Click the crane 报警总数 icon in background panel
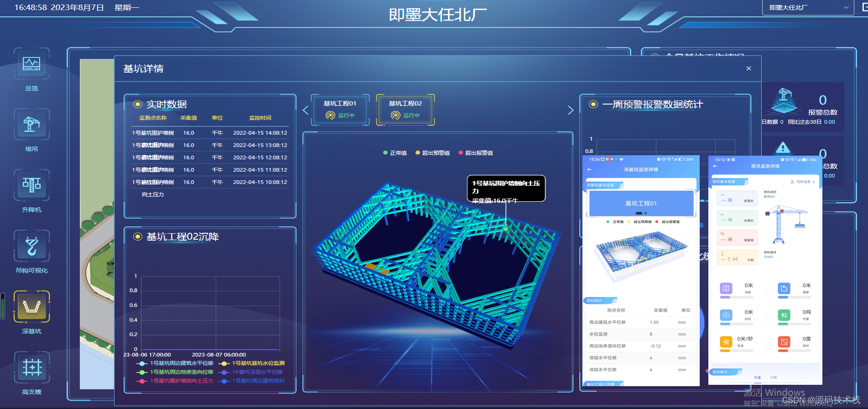The image size is (868, 409). point(785,101)
